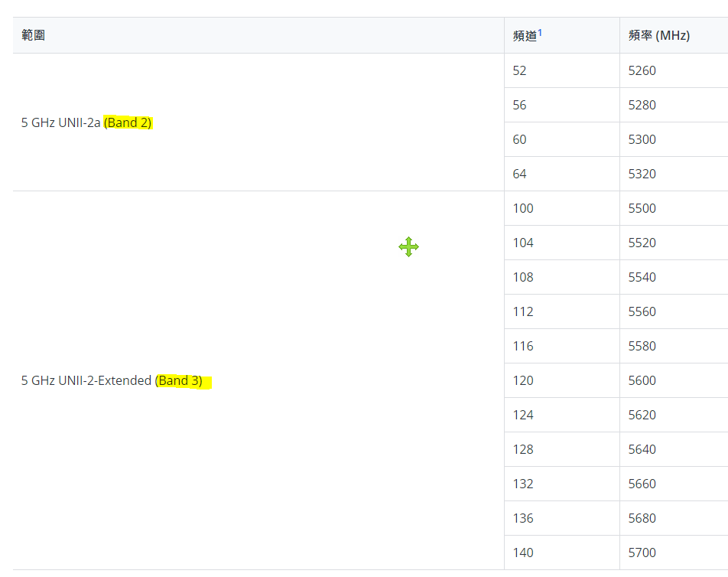This screenshot has width=728, height=577.
Task: Select channel 132 cell
Action: (562, 484)
